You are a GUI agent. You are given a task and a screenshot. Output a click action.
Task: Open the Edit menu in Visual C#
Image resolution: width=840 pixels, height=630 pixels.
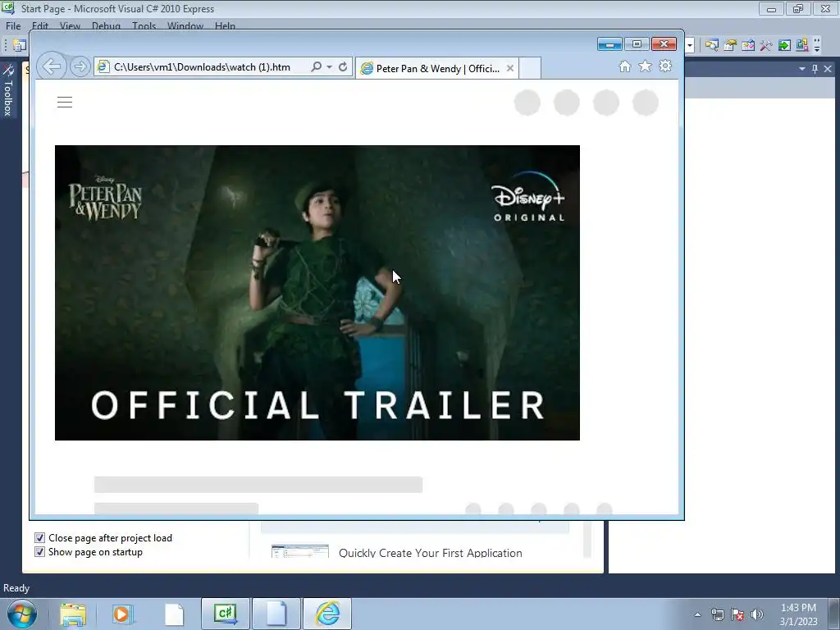[40, 25]
